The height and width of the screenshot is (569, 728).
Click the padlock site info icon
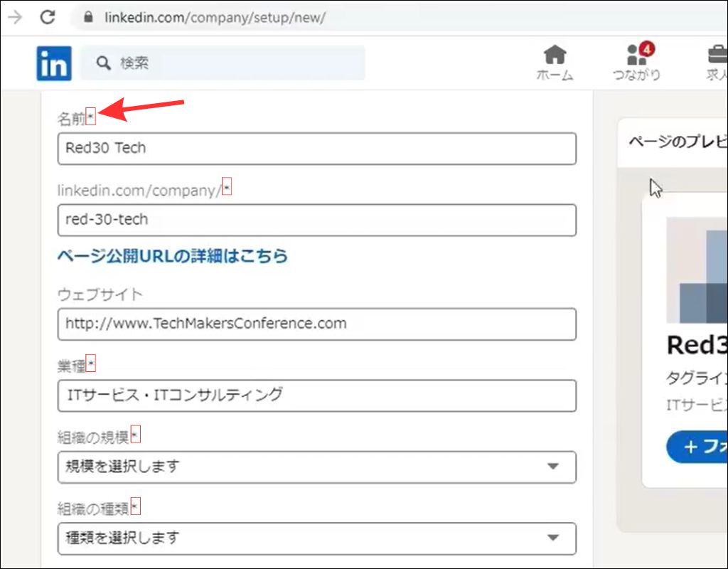pos(88,17)
